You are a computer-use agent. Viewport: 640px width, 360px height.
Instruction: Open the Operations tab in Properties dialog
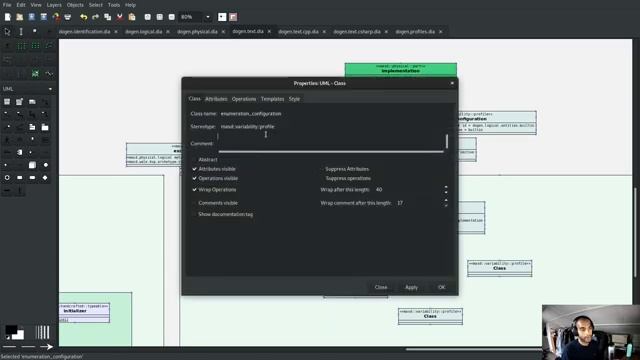(x=244, y=99)
